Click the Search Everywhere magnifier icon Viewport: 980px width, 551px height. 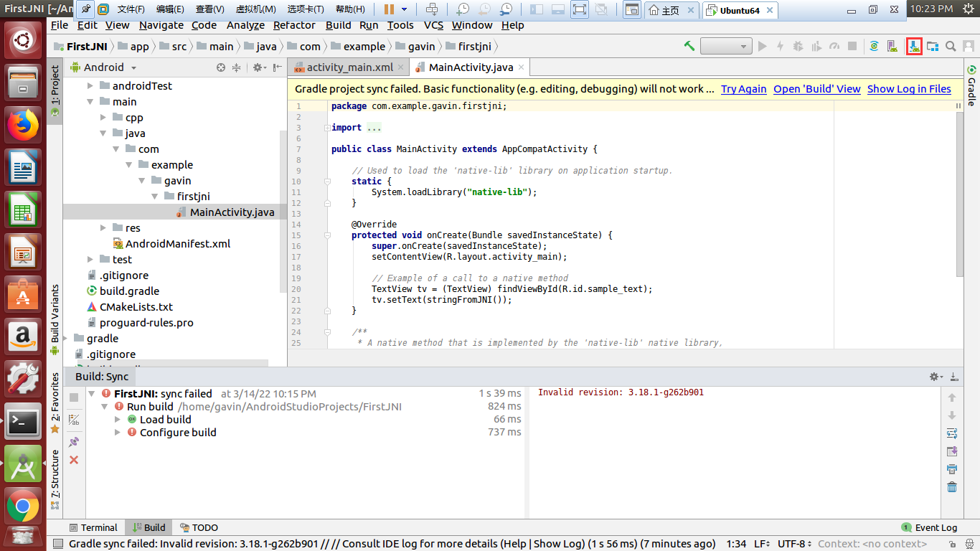[951, 46]
